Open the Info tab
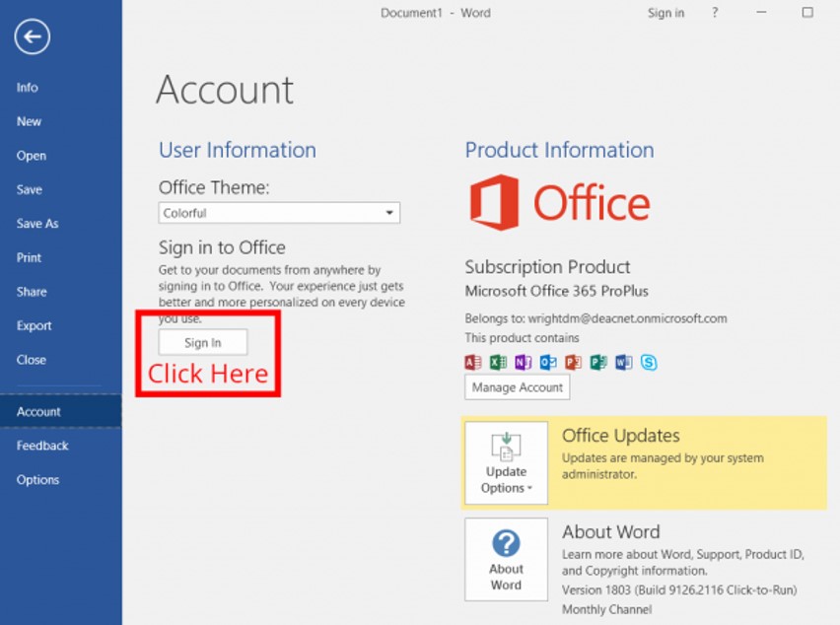The height and width of the screenshot is (625, 840). (28, 88)
